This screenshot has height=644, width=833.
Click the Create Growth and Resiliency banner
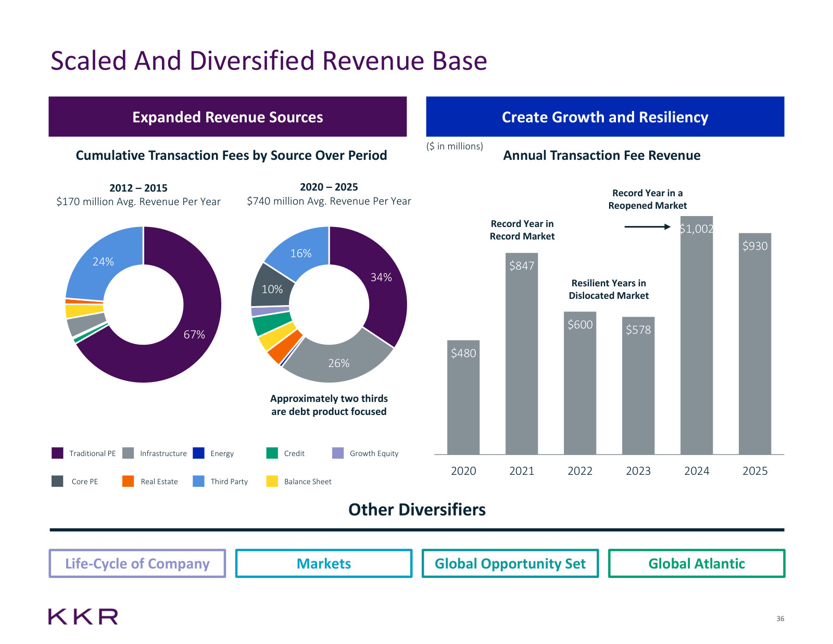(x=605, y=117)
